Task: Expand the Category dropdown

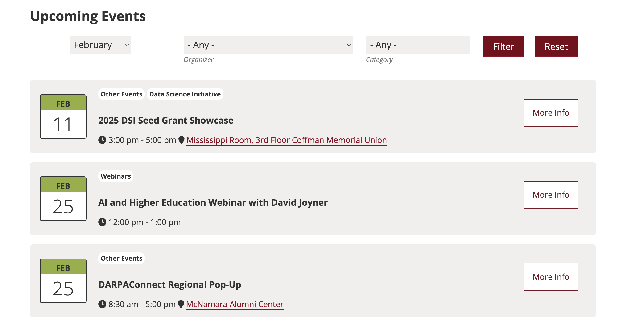Action: coord(418,45)
